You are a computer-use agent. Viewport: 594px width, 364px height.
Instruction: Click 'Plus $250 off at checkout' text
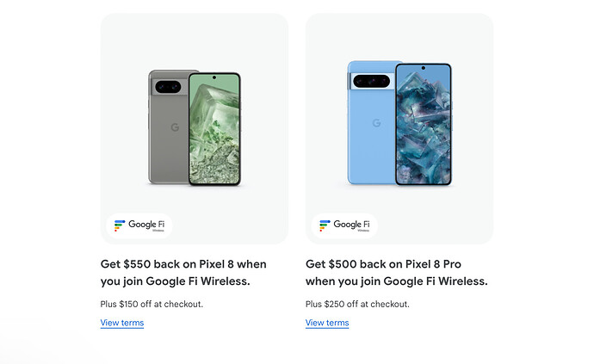357,304
